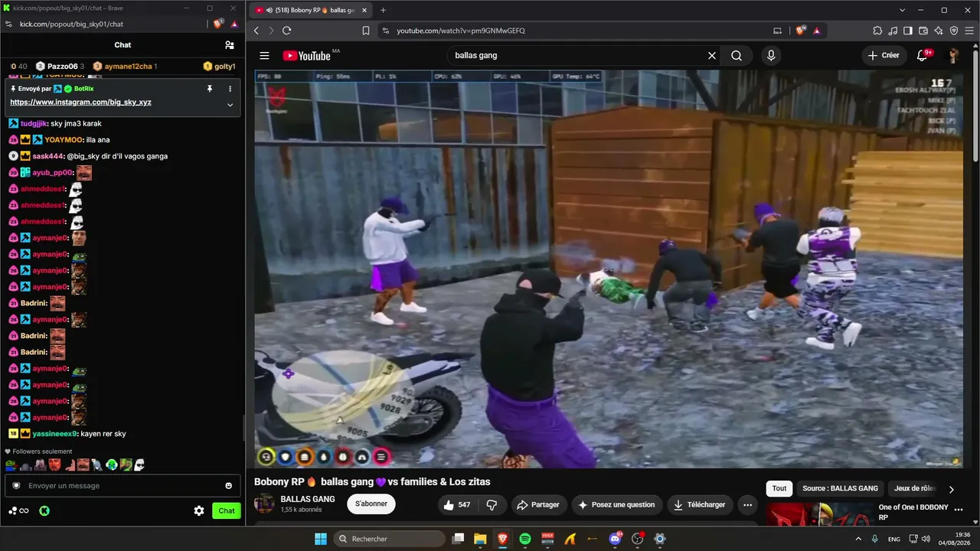
Task: Open the new tab plus button
Action: coord(383,10)
